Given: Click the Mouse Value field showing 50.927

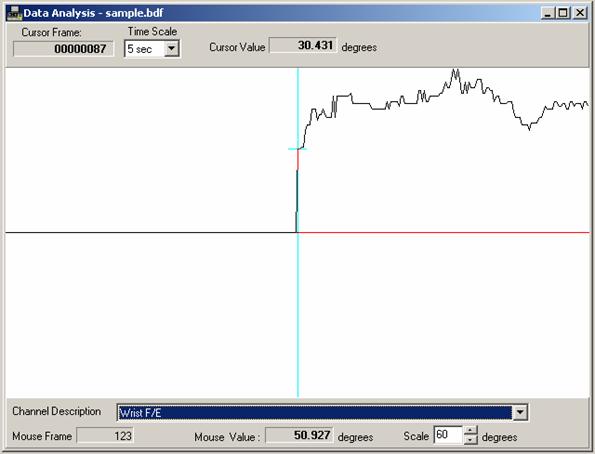Looking at the screenshot, I should [x=299, y=435].
